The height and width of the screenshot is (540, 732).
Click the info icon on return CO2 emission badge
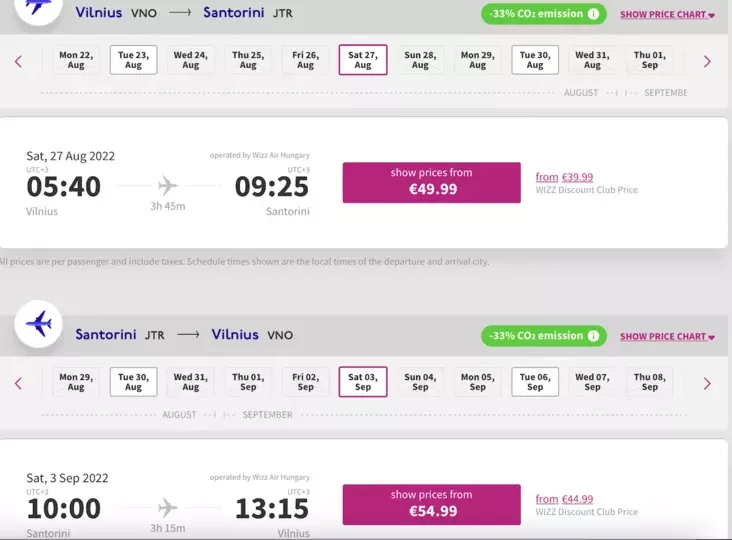pyautogui.click(x=594, y=336)
